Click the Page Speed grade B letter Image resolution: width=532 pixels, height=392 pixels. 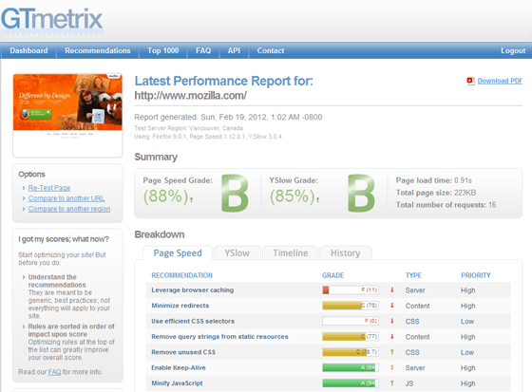point(235,194)
